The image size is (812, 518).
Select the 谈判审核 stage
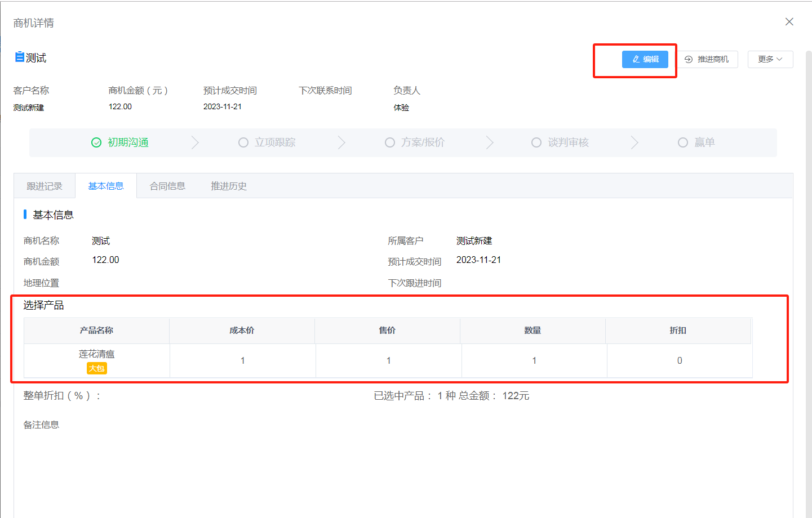[560, 142]
